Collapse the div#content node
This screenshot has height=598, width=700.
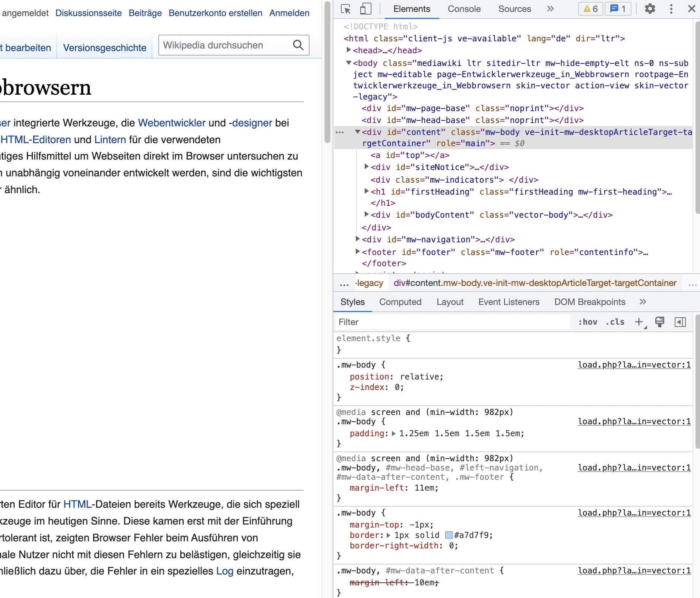(x=357, y=131)
